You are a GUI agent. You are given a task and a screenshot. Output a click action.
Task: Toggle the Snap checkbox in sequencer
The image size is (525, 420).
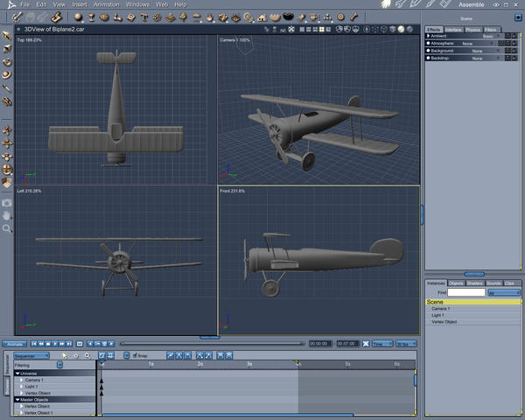tap(134, 355)
